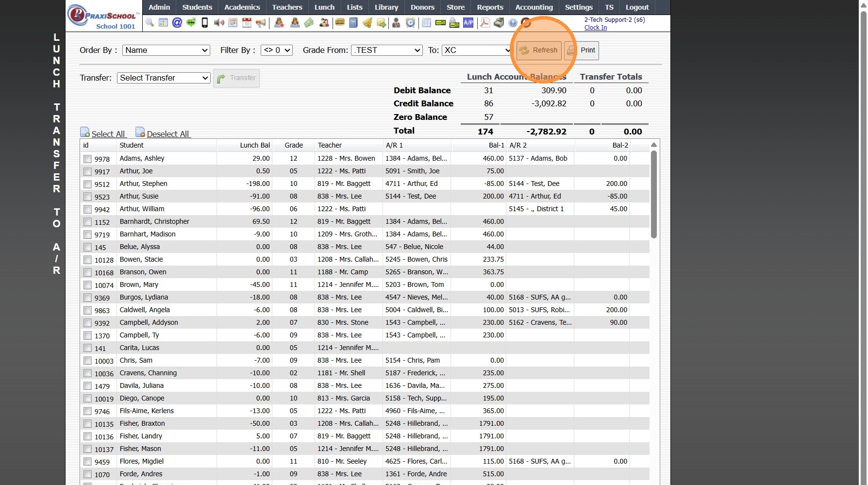Click the Grade column header
Viewport: 868px width, 485px height.
tap(294, 145)
